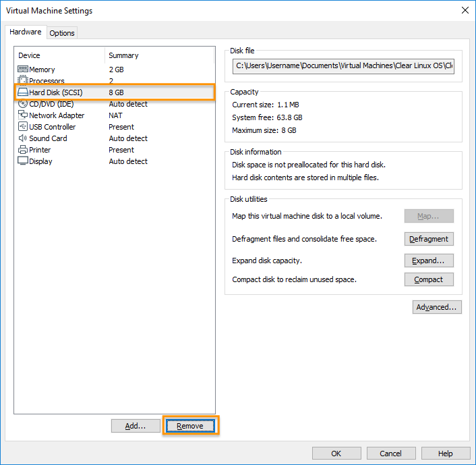Click inside the Disk file path field
This screenshot has width=476, height=465.
tap(343, 66)
